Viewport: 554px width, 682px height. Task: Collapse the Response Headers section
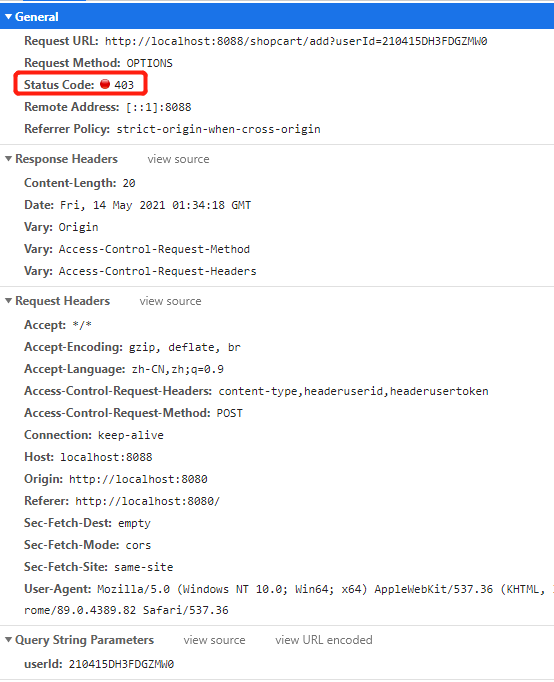click(x=8, y=159)
